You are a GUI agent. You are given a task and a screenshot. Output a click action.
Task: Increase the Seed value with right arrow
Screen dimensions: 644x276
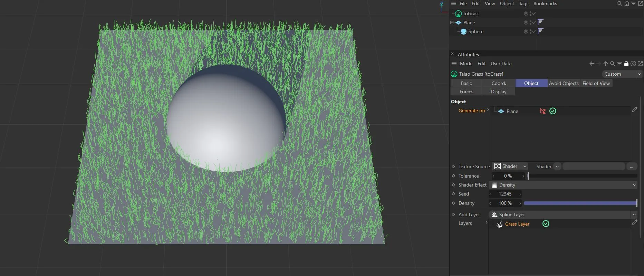point(520,194)
